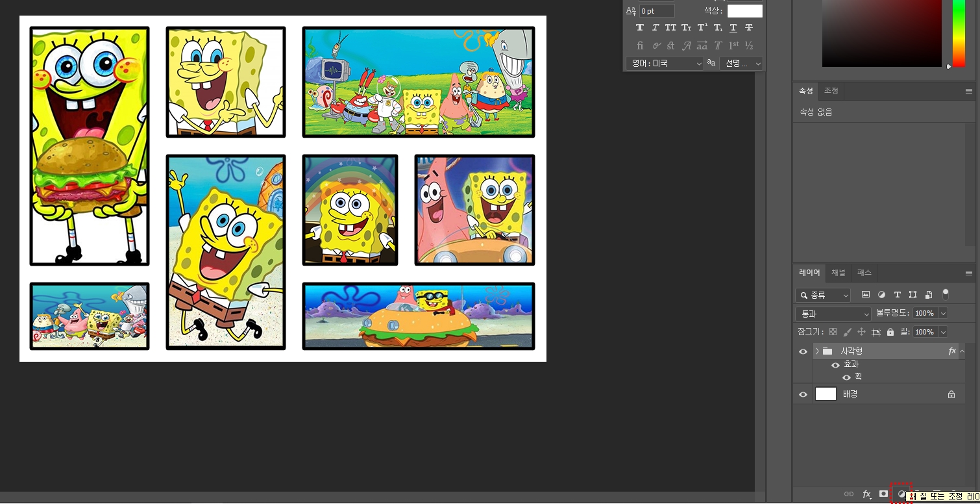
Task: Click the titling alternates icon
Action: (718, 45)
